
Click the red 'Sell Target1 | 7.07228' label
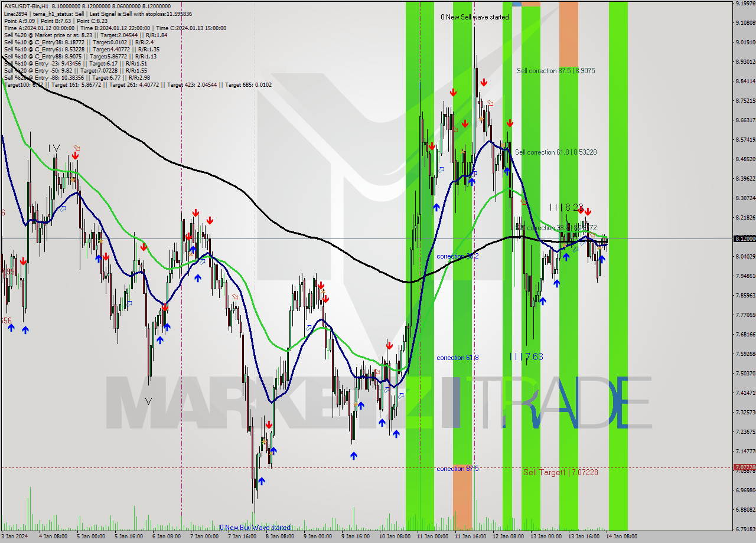point(561,472)
